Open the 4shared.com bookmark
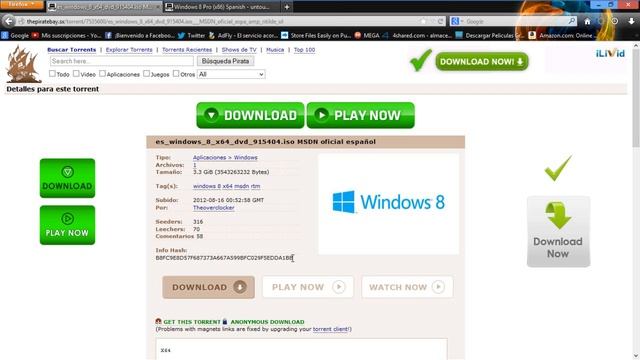The width and height of the screenshot is (640, 360). click(417, 36)
